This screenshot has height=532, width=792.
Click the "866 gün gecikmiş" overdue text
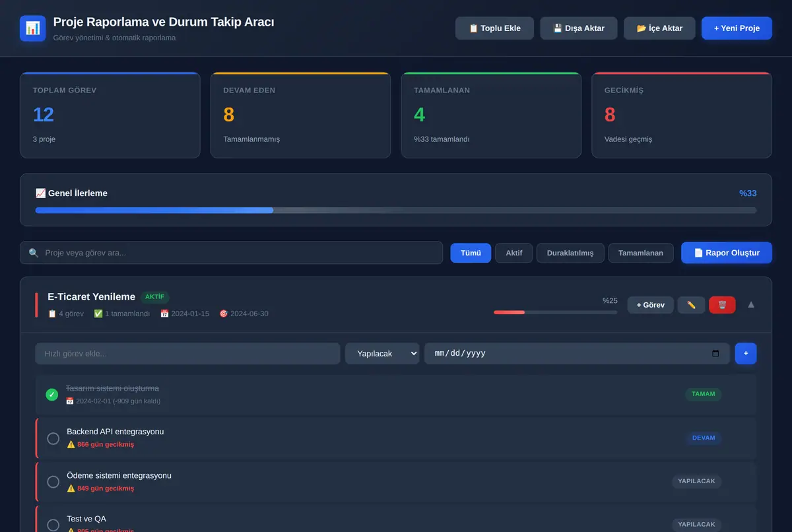point(106,444)
